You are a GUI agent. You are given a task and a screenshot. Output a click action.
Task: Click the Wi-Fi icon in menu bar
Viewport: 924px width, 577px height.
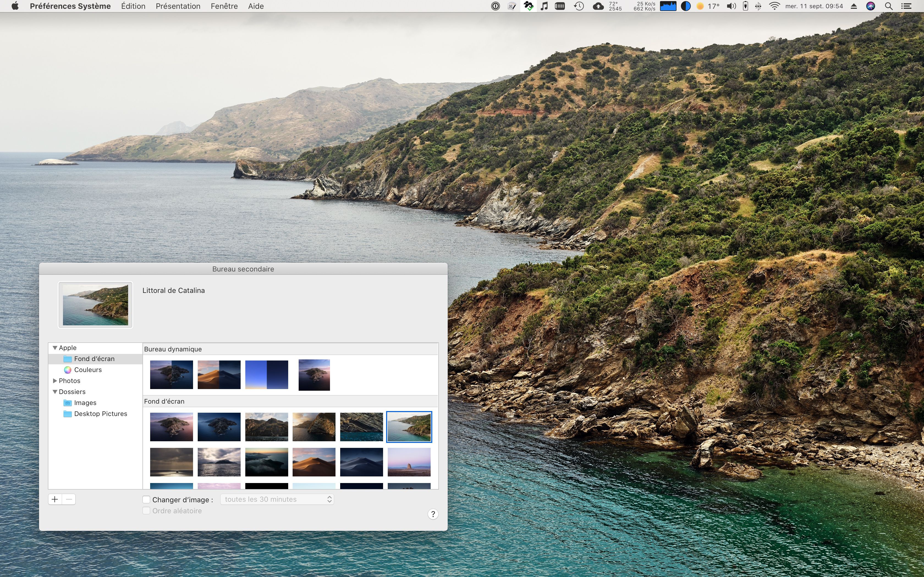point(774,6)
